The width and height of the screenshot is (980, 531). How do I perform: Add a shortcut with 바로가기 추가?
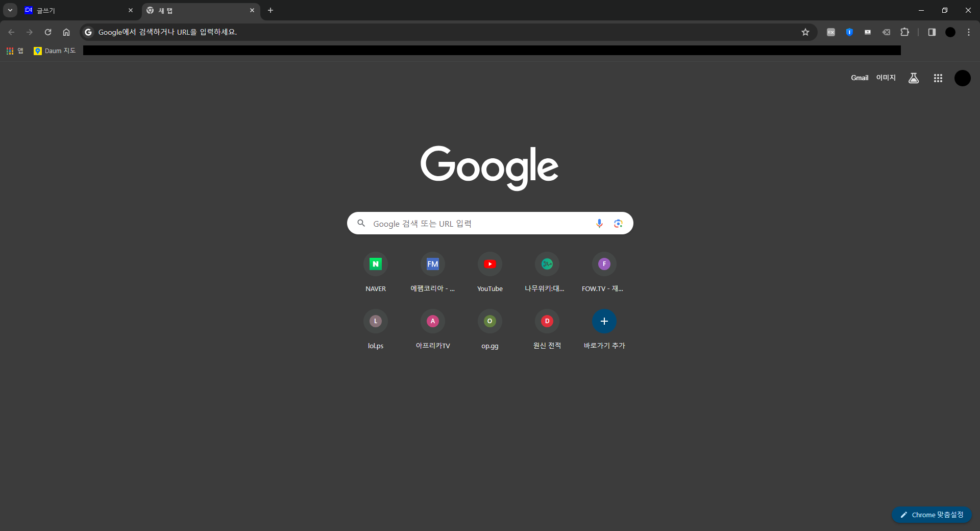point(604,330)
